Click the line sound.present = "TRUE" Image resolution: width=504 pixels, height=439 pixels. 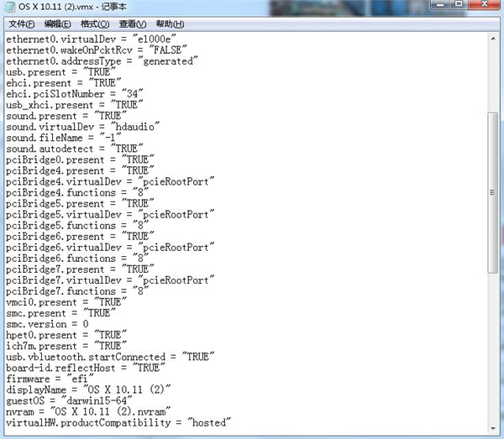66,116
